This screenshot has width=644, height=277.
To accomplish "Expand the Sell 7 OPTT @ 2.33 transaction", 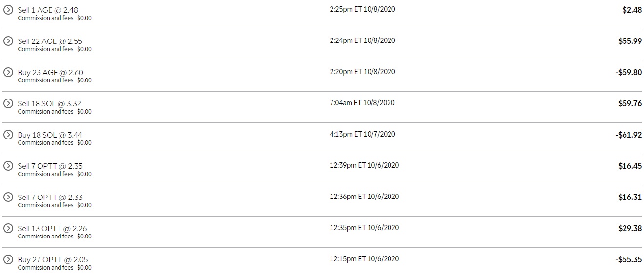I will pyautogui.click(x=8, y=197).
